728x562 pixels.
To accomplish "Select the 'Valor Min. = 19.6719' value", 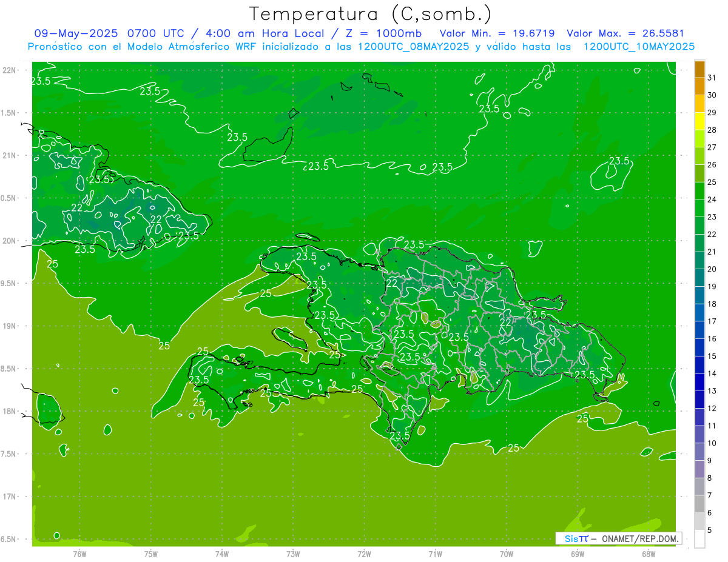I will (498, 33).
